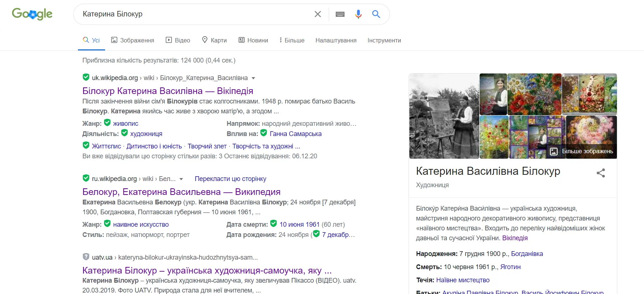Open the Творчий злет section link
Screen dimensions: 644x294
click(207, 146)
